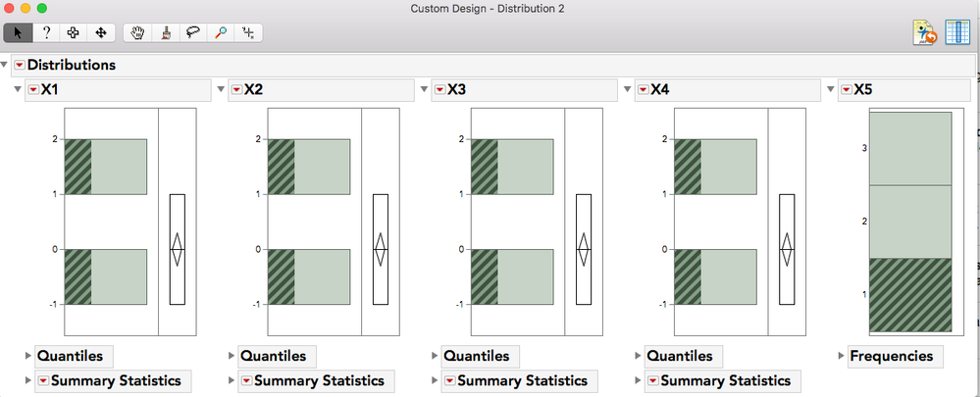Open the Distributions red triangle menu
The width and height of the screenshot is (980, 397).
click(19, 66)
